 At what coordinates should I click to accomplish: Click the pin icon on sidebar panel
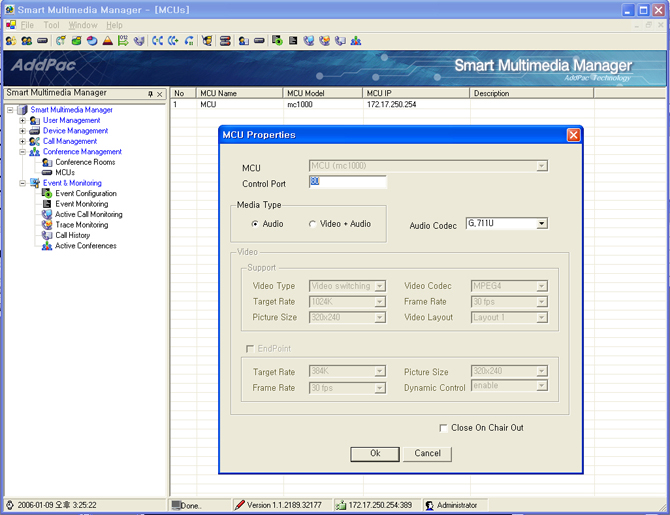click(x=150, y=94)
